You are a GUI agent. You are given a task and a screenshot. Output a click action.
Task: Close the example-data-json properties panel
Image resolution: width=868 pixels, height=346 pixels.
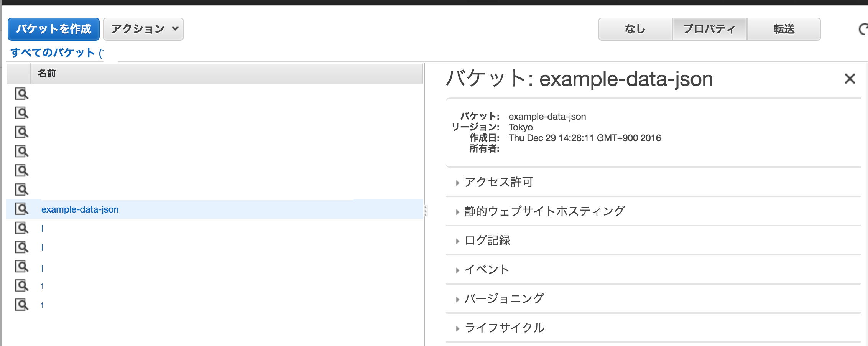coord(850,78)
